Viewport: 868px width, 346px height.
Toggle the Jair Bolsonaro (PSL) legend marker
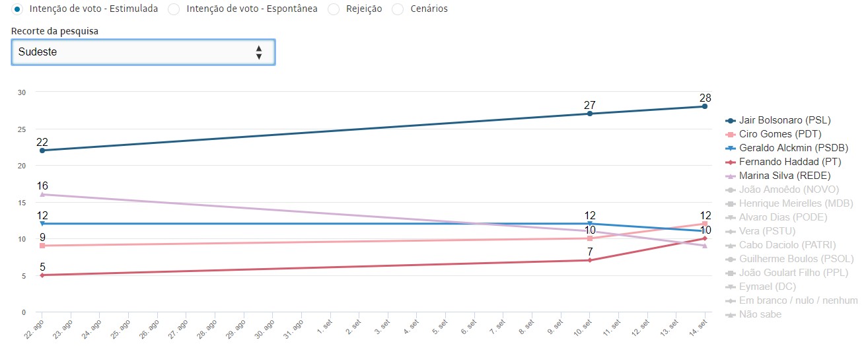[731, 121]
